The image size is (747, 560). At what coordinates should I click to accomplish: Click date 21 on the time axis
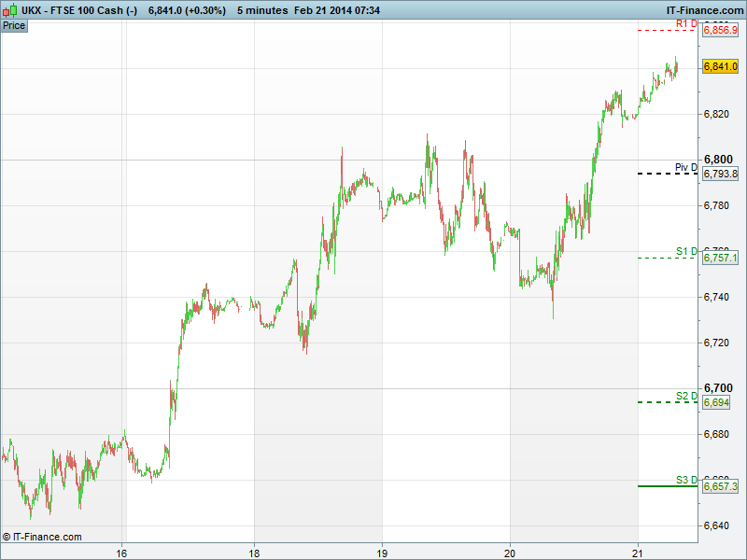pyautogui.click(x=637, y=553)
